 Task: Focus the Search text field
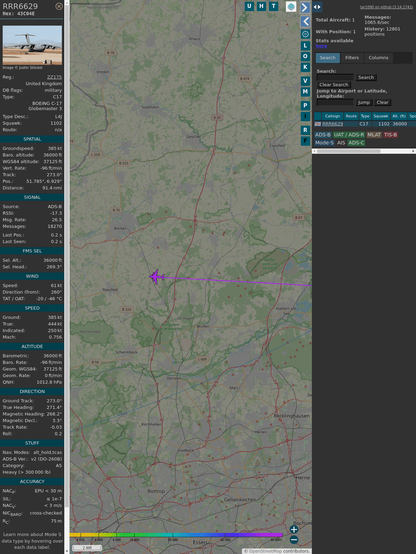click(335, 77)
